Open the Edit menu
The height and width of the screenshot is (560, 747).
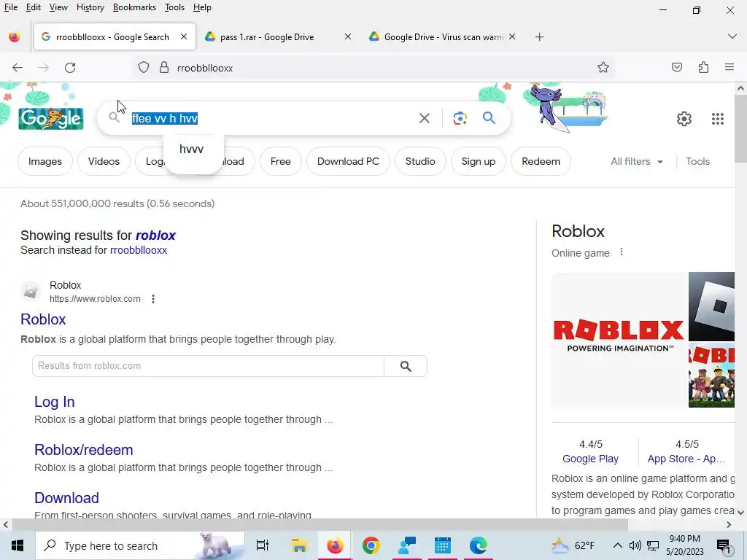33,7
